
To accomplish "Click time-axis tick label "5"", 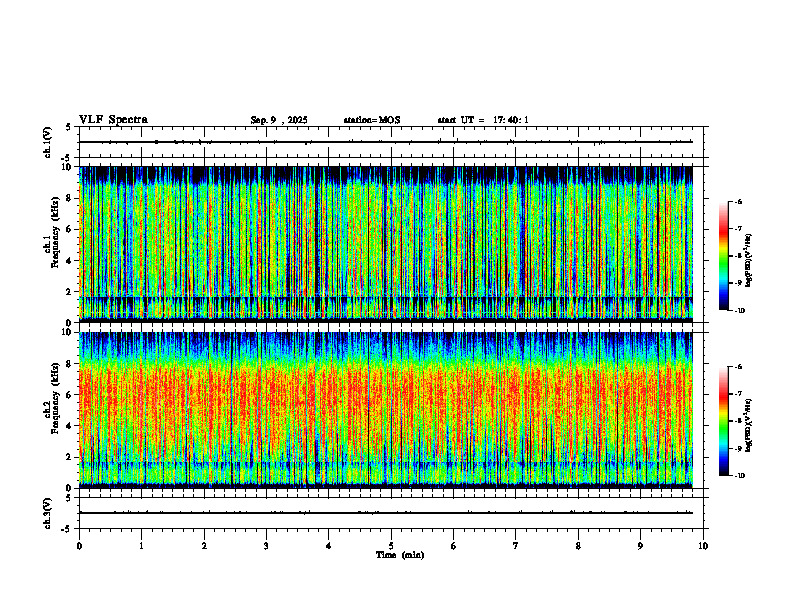I will tap(391, 546).
